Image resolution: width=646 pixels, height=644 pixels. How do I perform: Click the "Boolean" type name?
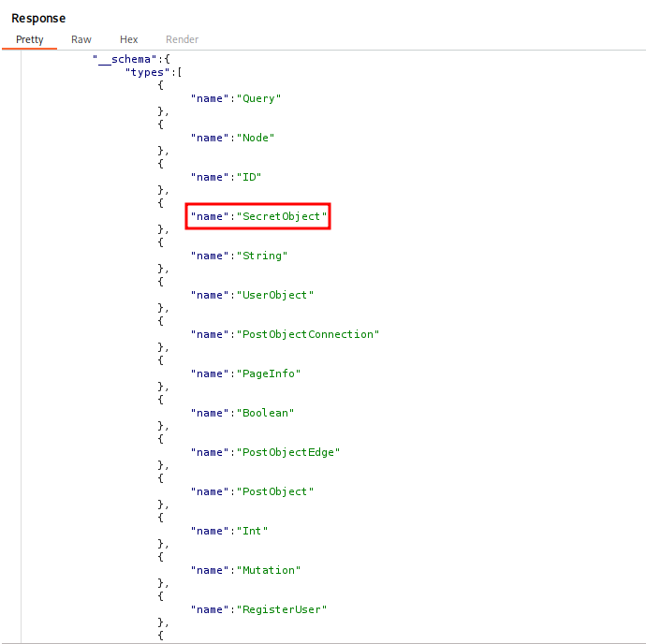click(265, 413)
